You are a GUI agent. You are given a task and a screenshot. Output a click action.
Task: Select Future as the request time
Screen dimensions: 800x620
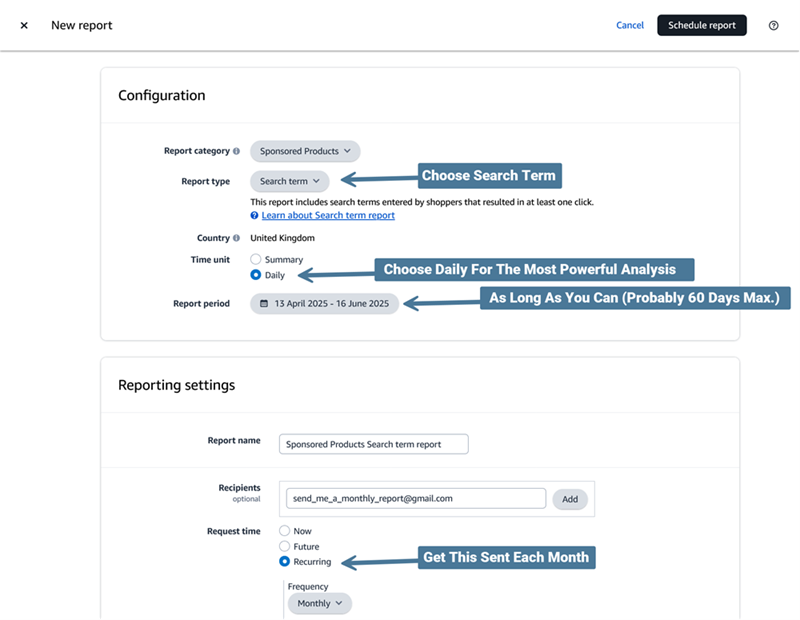coord(284,546)
